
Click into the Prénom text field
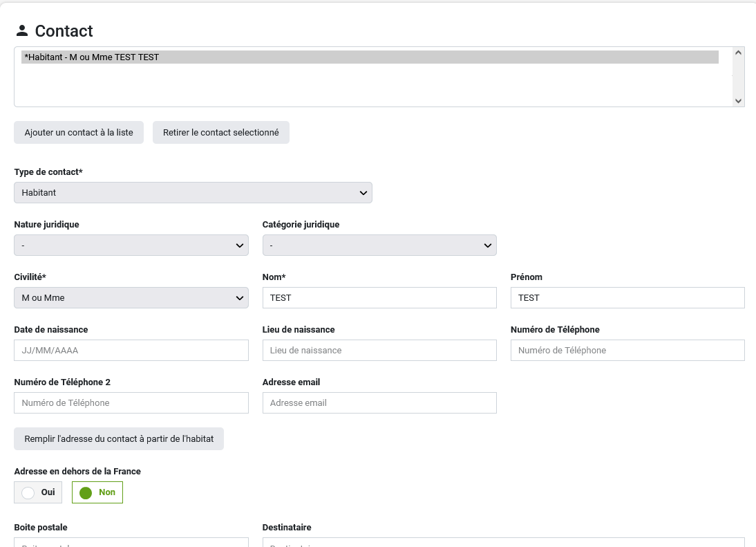[x=627, y=298]
